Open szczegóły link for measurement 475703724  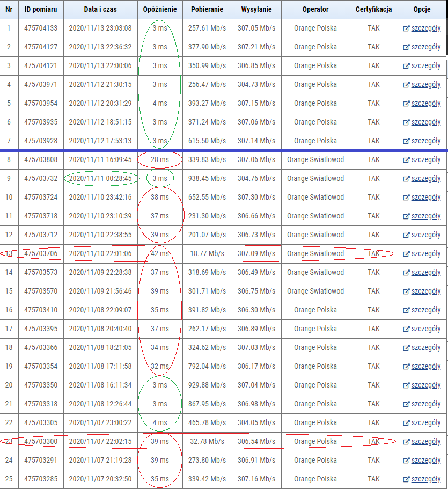426,197
